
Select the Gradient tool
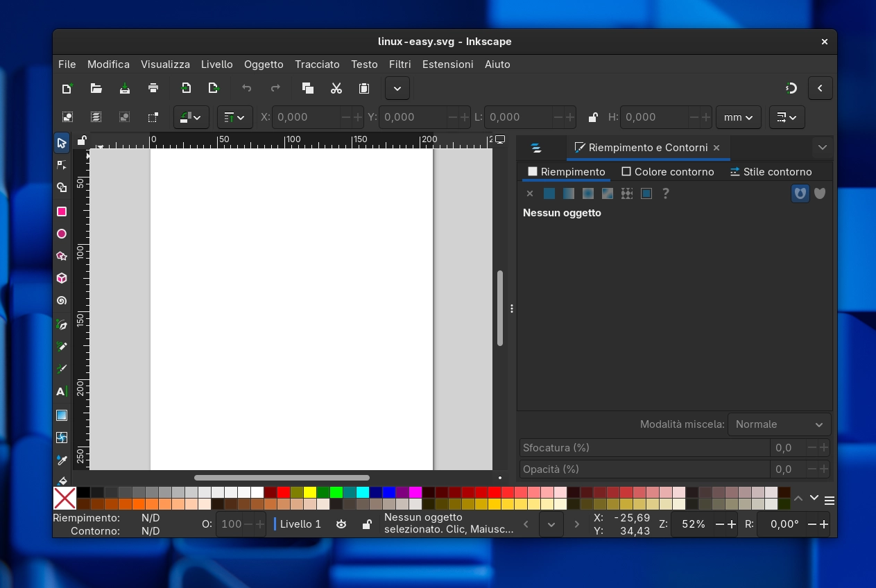(61, 415)
